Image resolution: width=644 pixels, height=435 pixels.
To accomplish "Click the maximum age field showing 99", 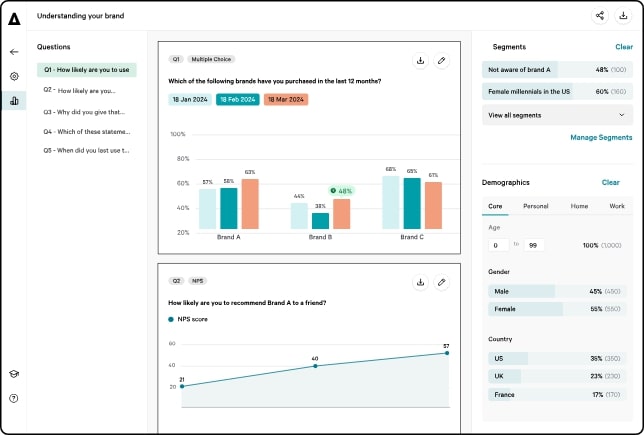I will (534, 245).
